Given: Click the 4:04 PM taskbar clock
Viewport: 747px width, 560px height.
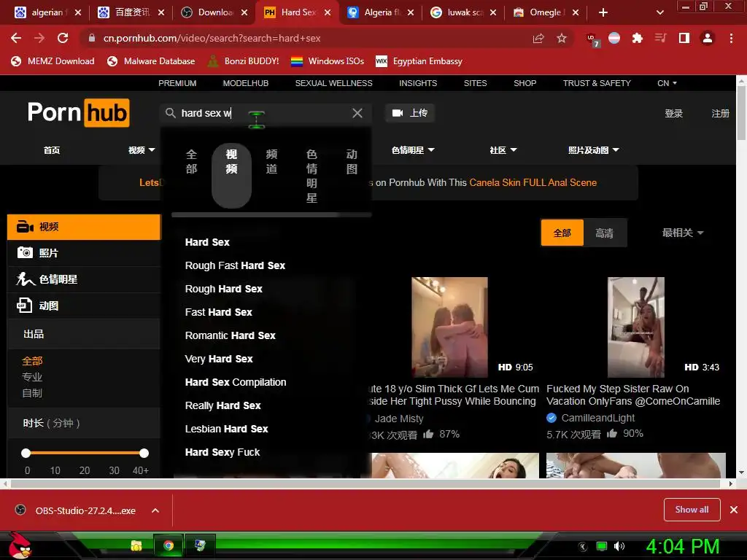Looking at the screenshot, I should (682, 546).
